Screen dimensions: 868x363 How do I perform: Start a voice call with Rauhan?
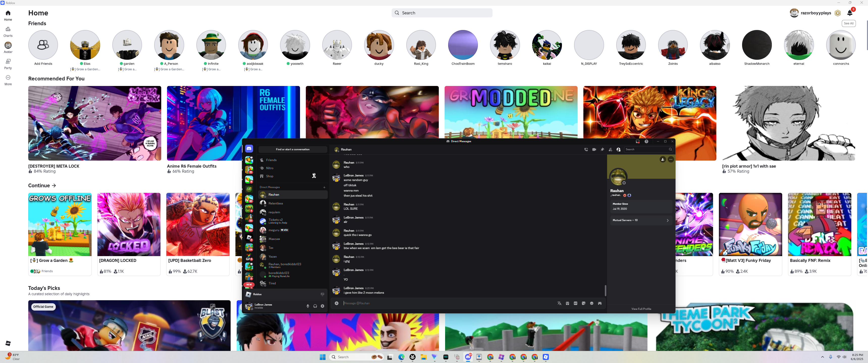[x=586, y=149]
